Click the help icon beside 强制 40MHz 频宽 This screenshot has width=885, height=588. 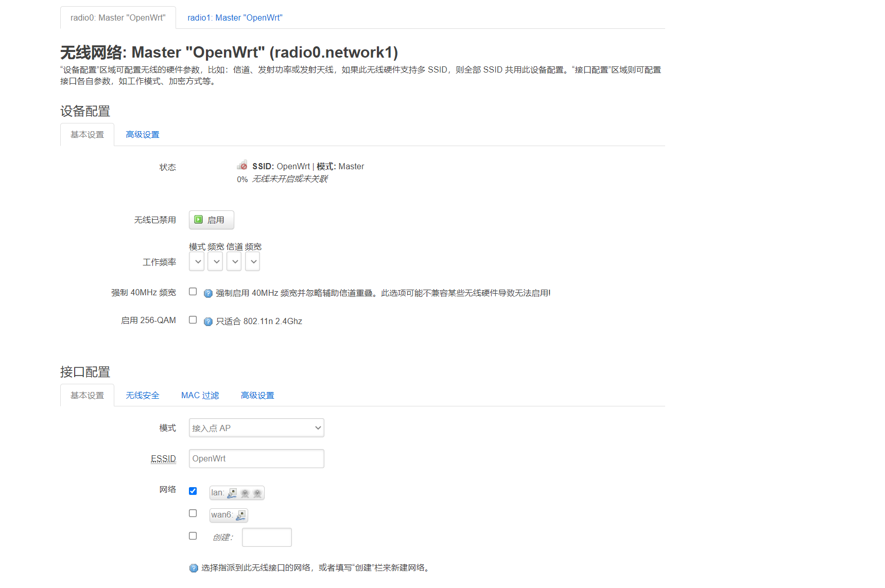(x=207, y=293)
